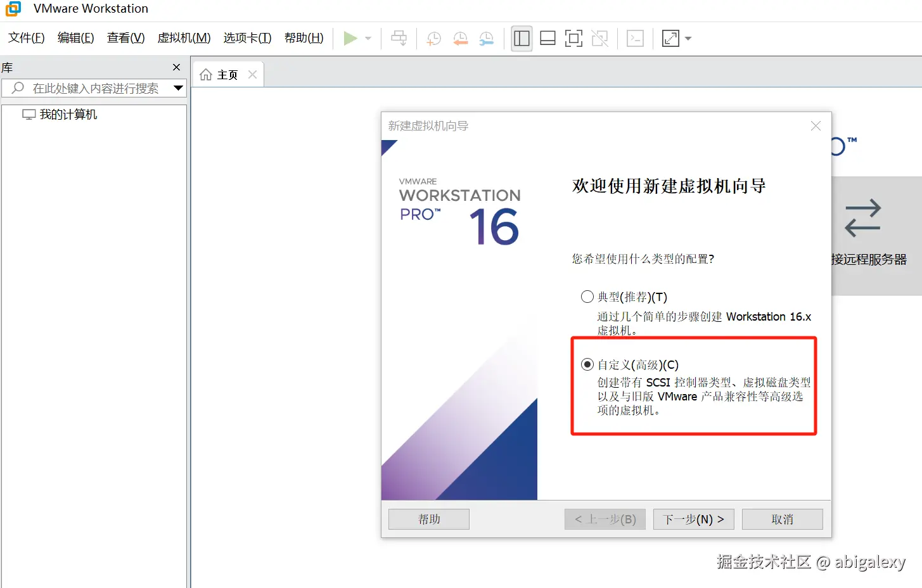The height and width of the screenshot is (588, 922).
Task: Click the 取消 button in the wizard
Action: point(781,519)
